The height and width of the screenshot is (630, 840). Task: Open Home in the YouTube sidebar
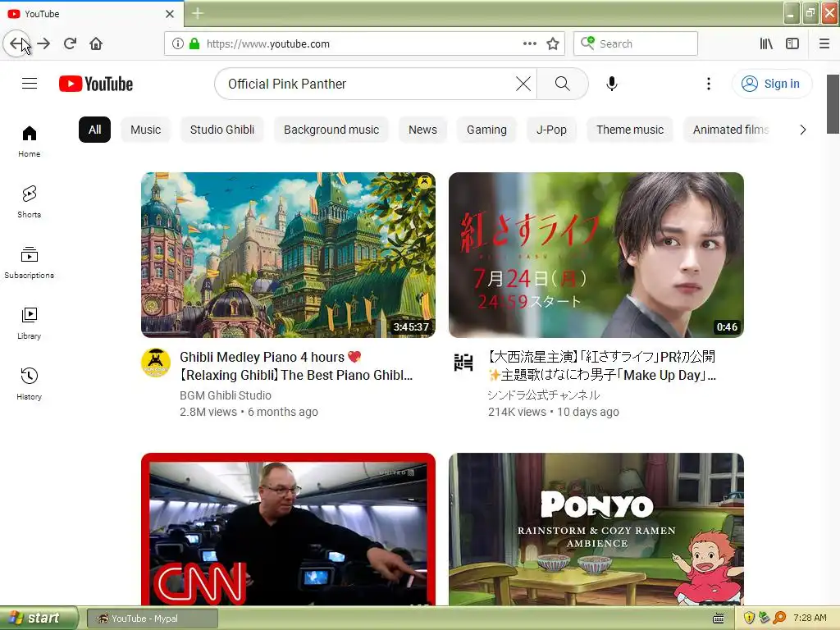coord(30,141)
